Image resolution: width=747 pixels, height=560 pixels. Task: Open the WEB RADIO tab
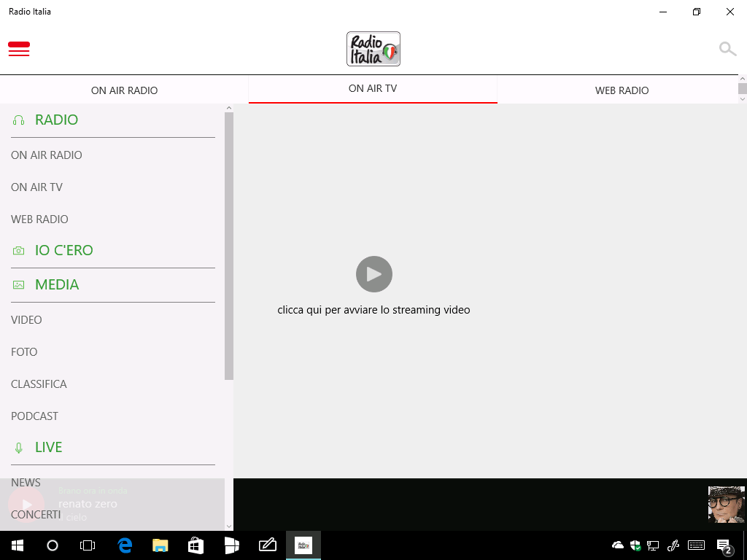pos(622,90)
